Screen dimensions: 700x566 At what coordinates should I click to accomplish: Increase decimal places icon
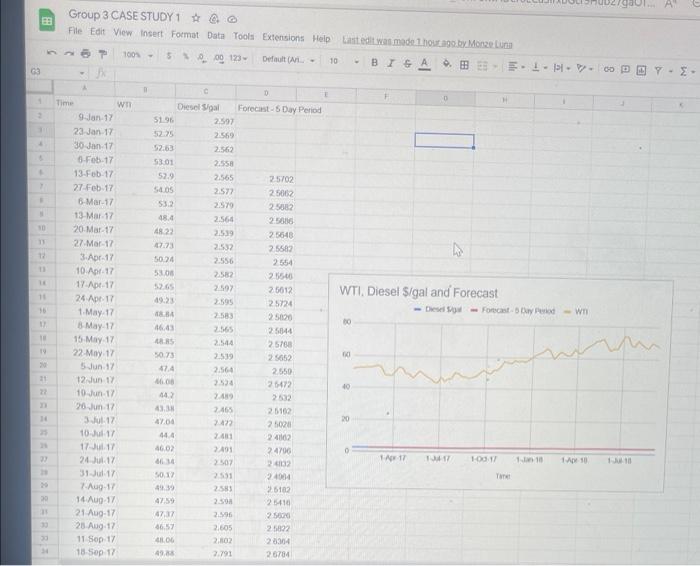(219, 58)
